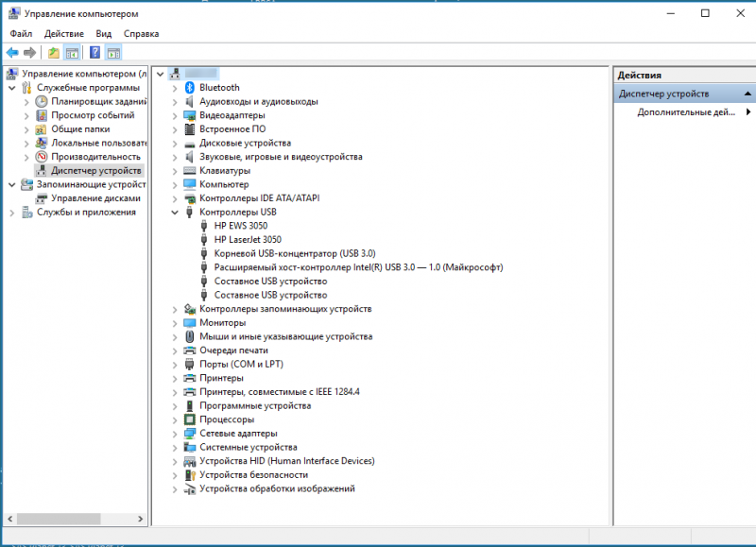Click the Bluetooth device category icon

pos(190,88)
